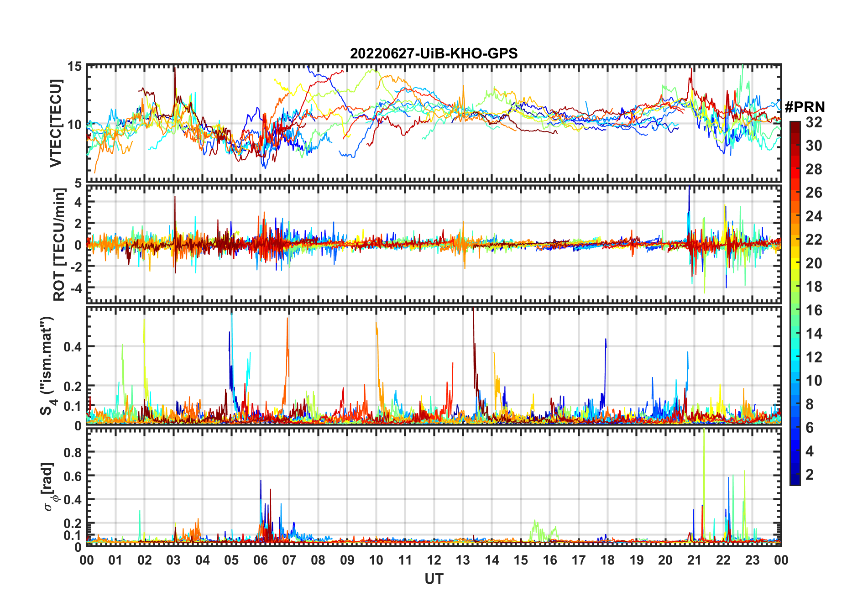Click the σφ y-axis tick label 0.4

point(73,499)
